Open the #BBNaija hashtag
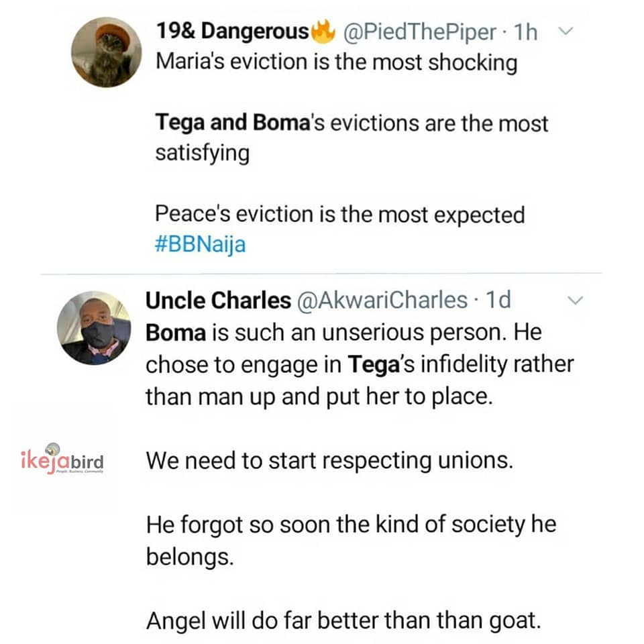Viewport: 644px width, 644px height. [200, 244]
